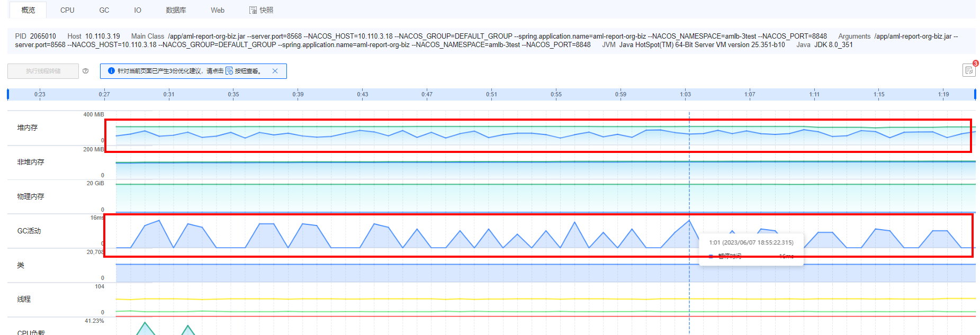Open the Web tab

(x=218, y=10)
